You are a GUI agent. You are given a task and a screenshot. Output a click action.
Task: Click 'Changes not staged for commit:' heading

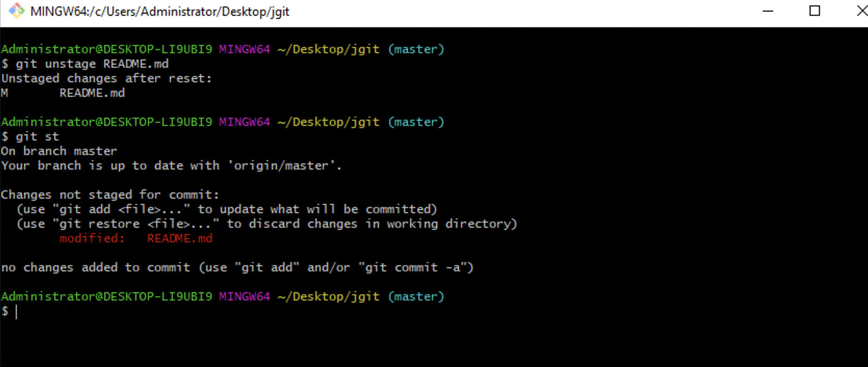point(110,195)
